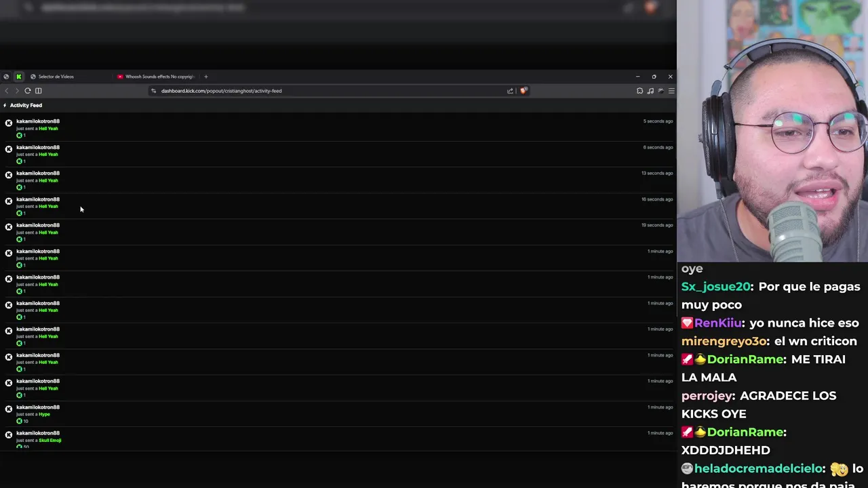Click Sx_josue20 username in stream chat
This screenshot has width=868, height=488.
(717, 287)
